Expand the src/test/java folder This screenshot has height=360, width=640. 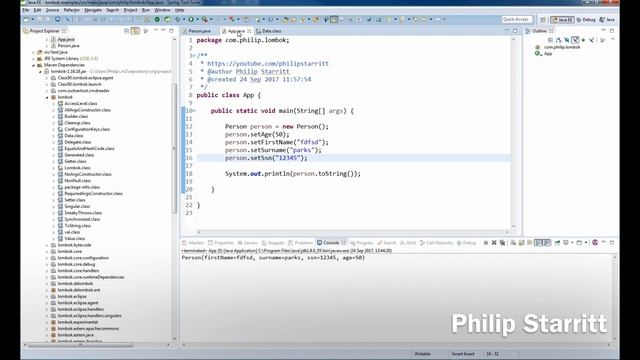pos(33,52)
